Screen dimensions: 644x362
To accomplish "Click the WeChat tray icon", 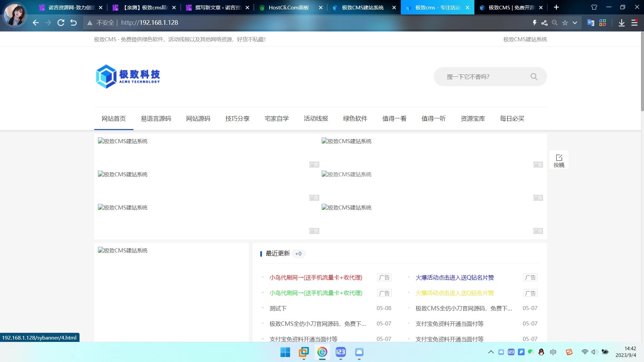I will 531,352.
